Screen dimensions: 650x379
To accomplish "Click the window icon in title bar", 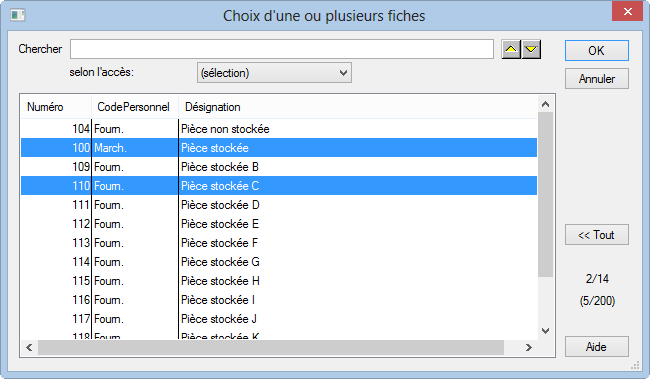I will point(17,15).
